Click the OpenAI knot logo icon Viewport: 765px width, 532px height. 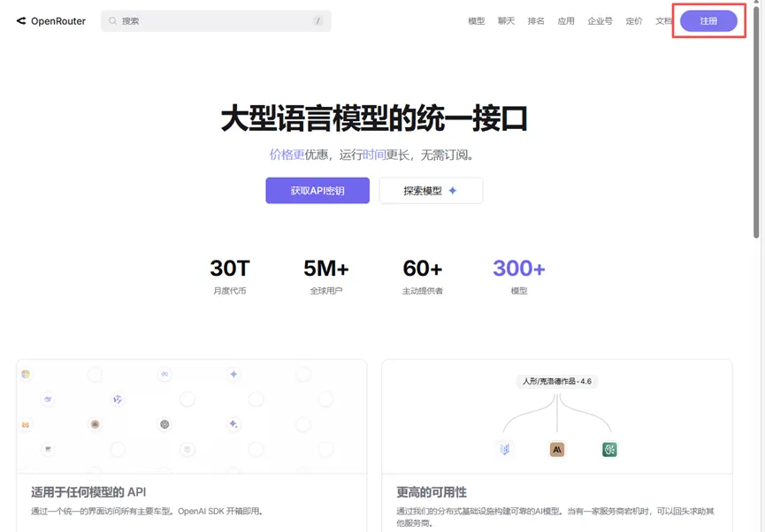tap(164, 424)
